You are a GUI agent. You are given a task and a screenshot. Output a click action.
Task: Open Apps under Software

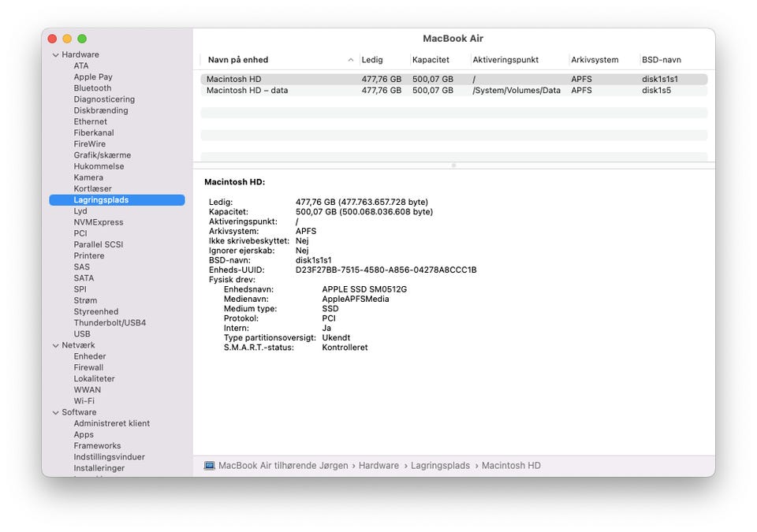[84, 434]
